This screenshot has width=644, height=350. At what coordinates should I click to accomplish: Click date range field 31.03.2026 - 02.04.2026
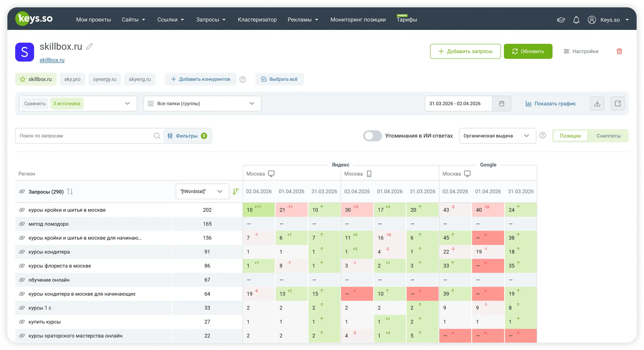point(459,104)
